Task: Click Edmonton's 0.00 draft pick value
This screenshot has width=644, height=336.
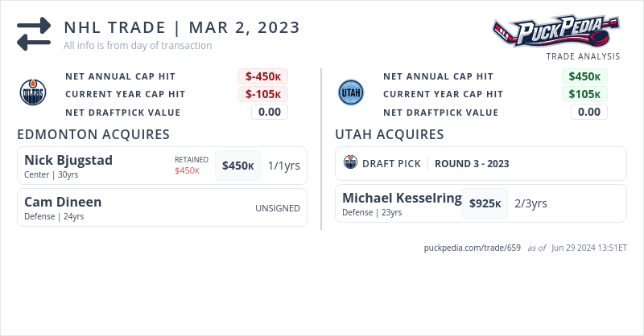Action: [270, 112]
